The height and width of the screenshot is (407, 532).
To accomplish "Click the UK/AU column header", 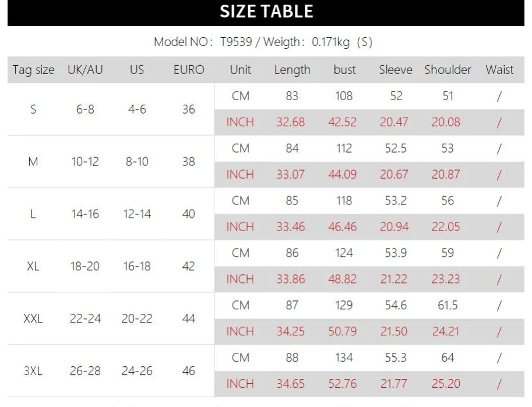I will coord(85,70).
